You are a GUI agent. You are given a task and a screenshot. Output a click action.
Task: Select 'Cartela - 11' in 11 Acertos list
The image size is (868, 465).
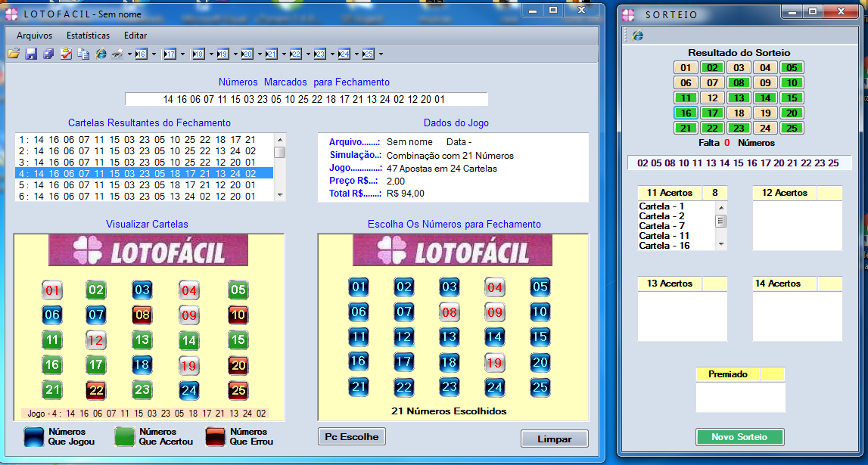click(664, 236)
